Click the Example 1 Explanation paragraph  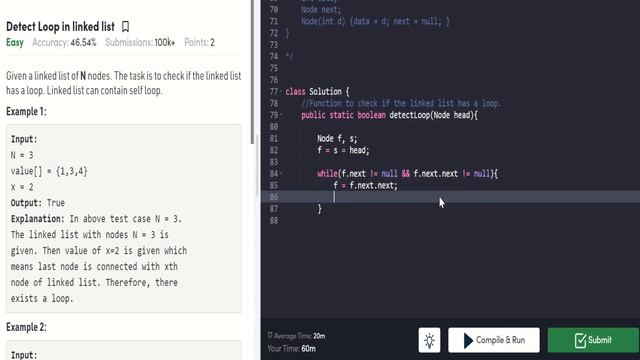(x=99, y=259)
